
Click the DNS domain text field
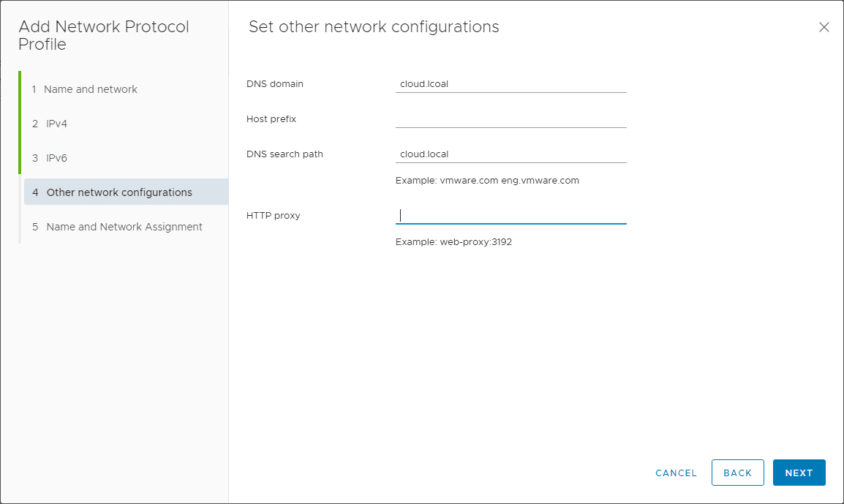click(510, 84)
